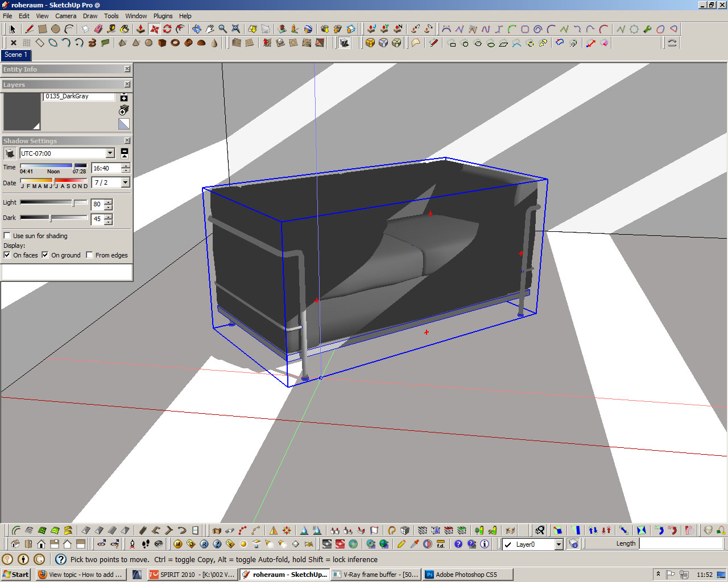Open the date 7 / 2 dropdown
Viewport: 728px width, 582px height.
click(126, 182)
